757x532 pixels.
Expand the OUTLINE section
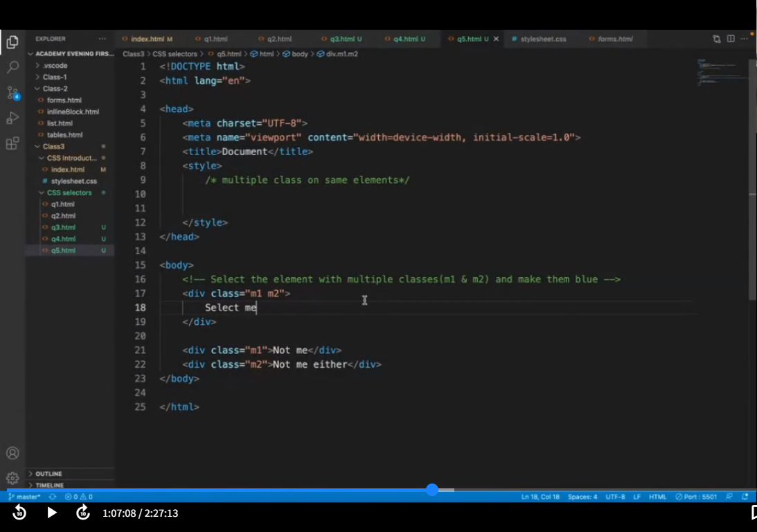click(48, 474)
